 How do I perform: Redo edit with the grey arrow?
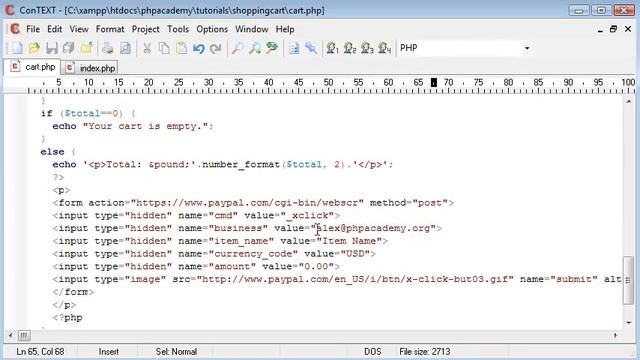pos(216,48)
